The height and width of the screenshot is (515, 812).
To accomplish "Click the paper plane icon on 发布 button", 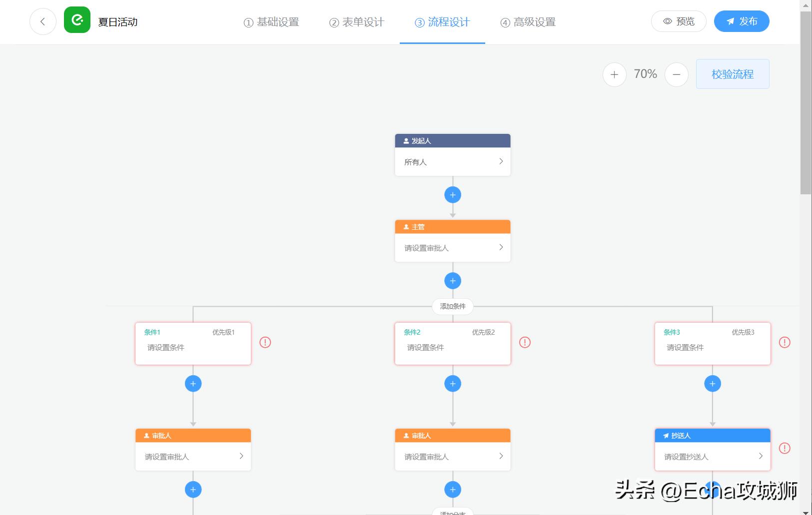I will 730,21.
